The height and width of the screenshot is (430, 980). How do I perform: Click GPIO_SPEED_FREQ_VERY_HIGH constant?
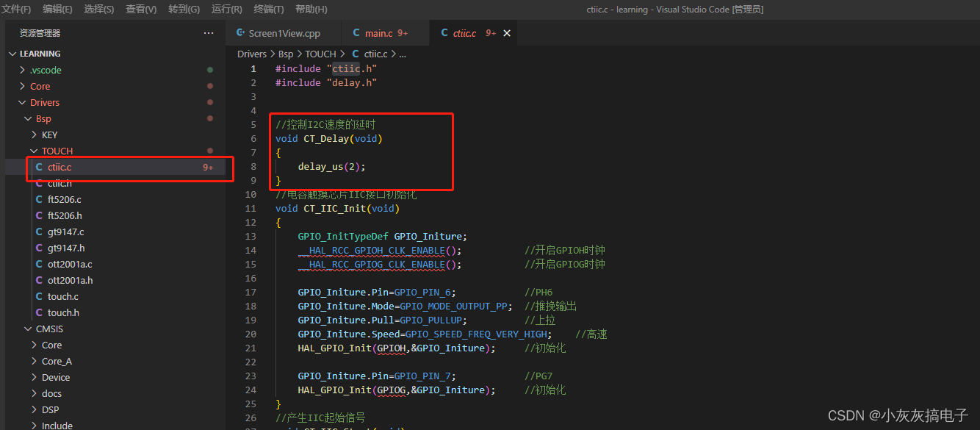pos(476,334)
